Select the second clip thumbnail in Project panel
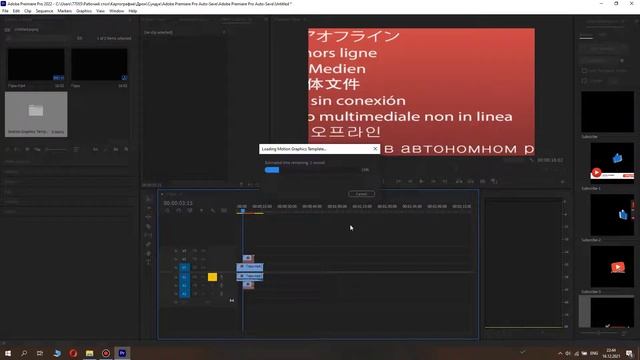 point(99,64)
